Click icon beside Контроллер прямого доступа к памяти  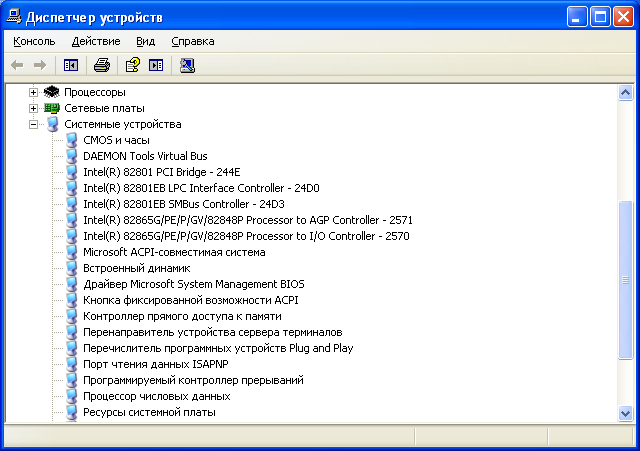tap(72, 316)
